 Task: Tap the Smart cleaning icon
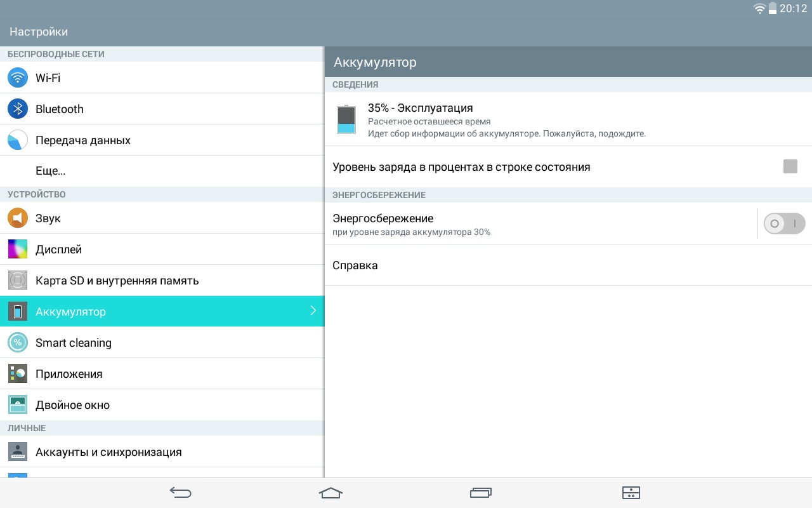pos(18,343)
